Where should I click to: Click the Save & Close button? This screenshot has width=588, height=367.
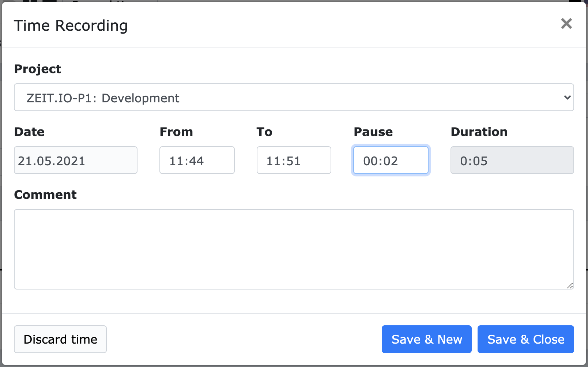tap(525, 339)
